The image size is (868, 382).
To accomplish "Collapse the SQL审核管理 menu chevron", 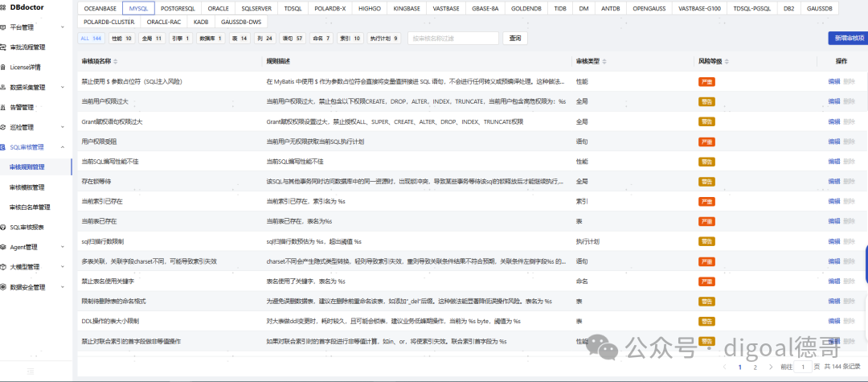I will point(63,147).
